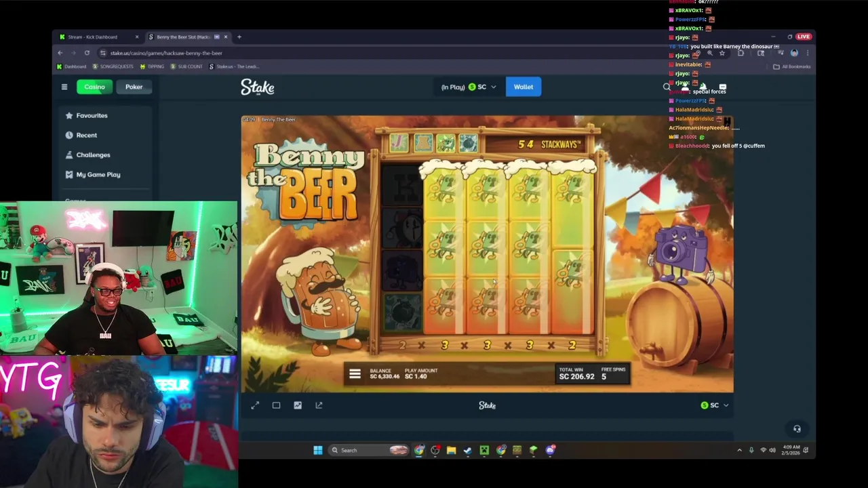
Task: Click the search magnifier in Stake header
Action: [667, 87]
